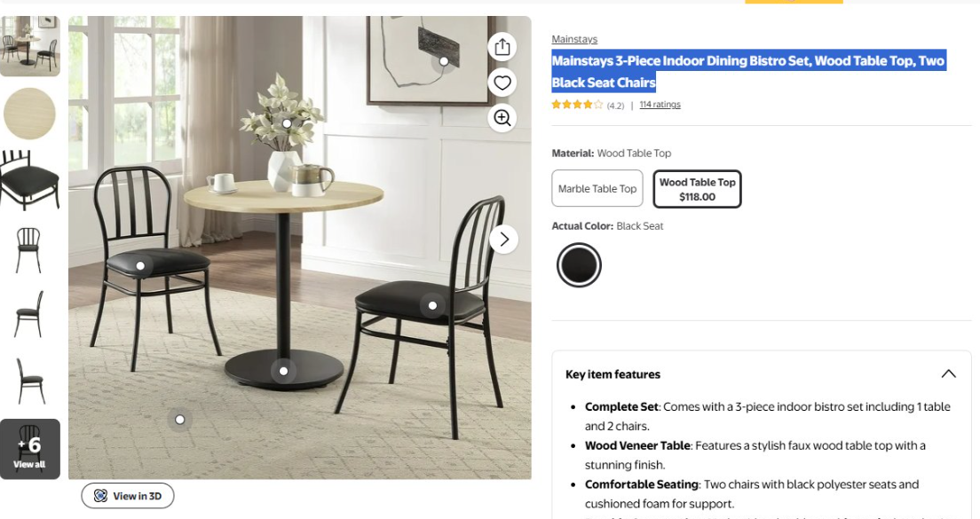The image size is (980, 519).
Task: Click hotspot dot on flower vase
Action: [x=287, y=123]
